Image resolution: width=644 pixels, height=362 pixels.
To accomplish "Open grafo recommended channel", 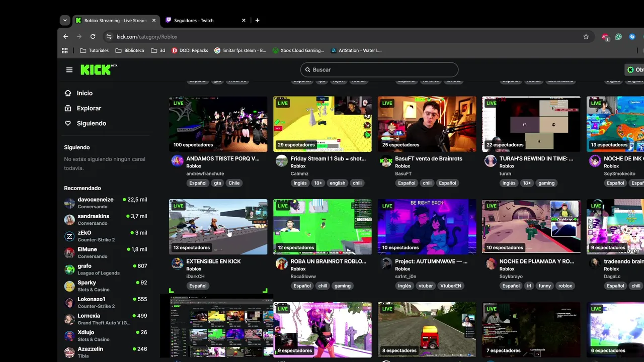I will coord(106,269).
